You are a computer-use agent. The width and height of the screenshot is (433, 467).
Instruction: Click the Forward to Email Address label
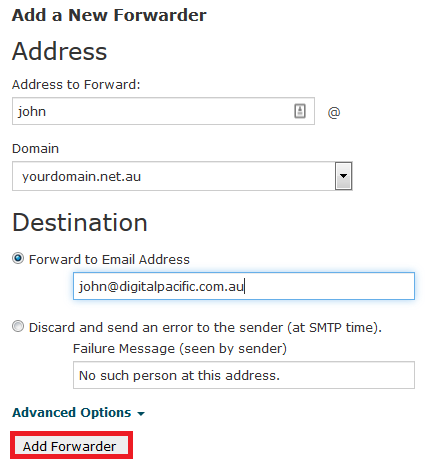click(109, 259)
